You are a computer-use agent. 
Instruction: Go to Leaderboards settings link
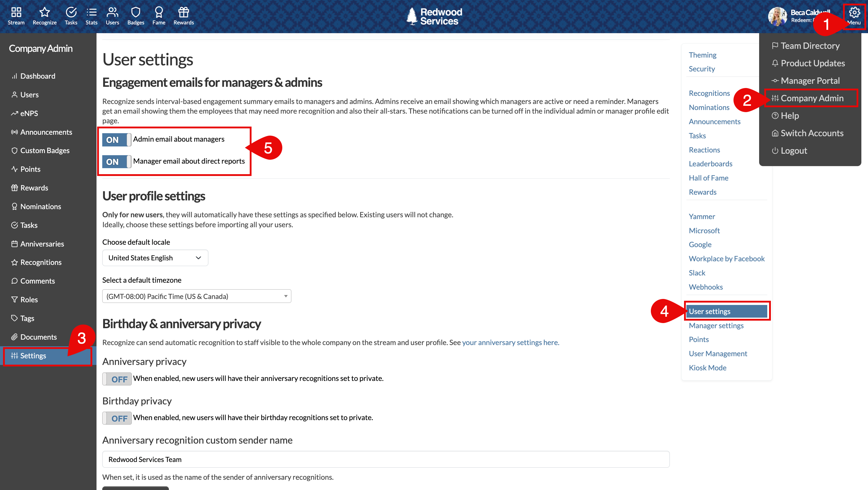710,164
